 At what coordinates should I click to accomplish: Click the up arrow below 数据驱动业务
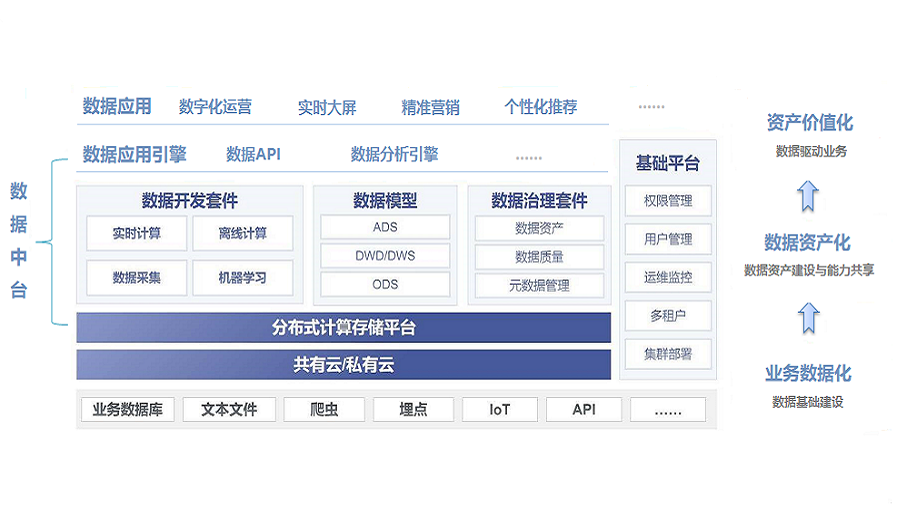click(x=808, y=194)
